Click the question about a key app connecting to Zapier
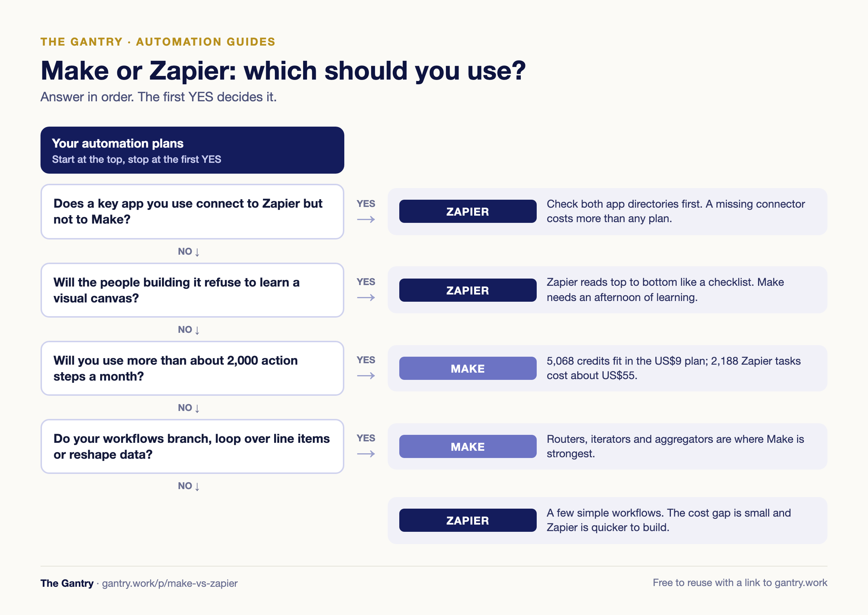This screenshot has height=615, width=868. tap(192, 212)
